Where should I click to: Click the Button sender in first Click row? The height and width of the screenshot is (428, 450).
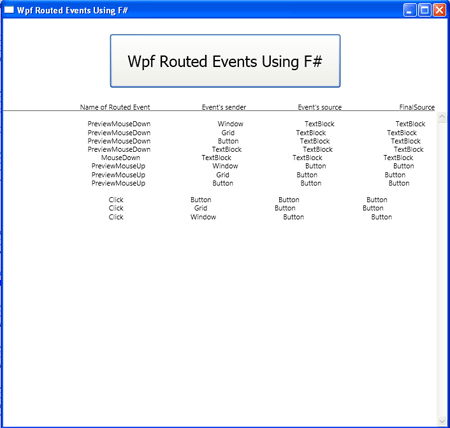click(x=201, y=200)
